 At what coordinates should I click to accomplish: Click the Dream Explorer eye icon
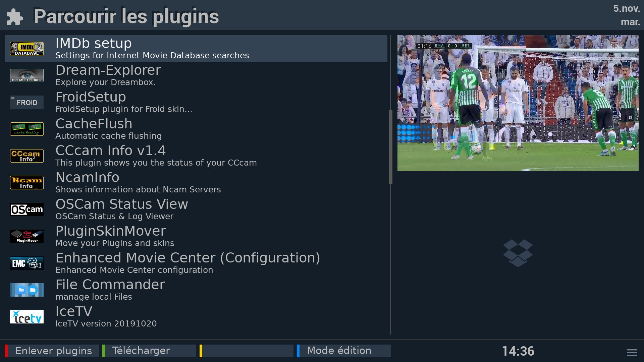click(x=27, y=75)
